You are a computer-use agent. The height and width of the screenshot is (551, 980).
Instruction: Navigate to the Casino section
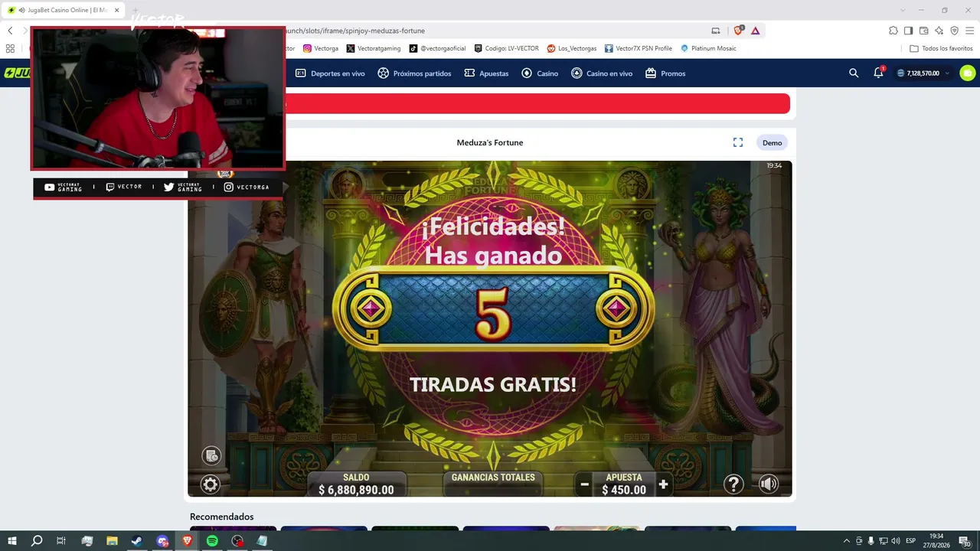(540, 73)
